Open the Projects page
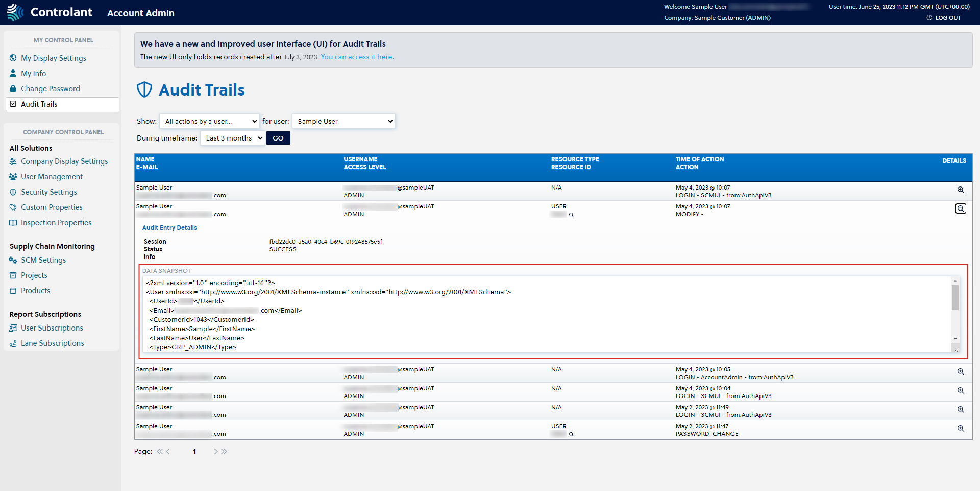Image resolution: width=980 pixels, height=491 pixels. pyautogui.click(x=34, y=275)
